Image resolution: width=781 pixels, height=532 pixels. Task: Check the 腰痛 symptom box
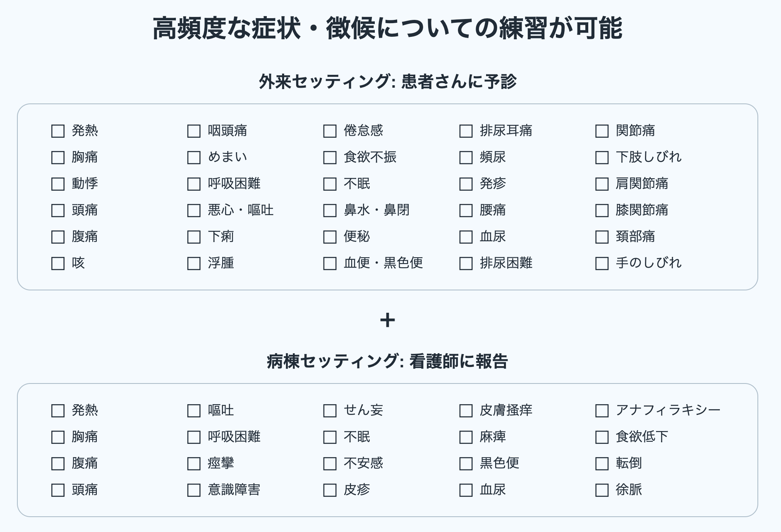pos(466,211)
